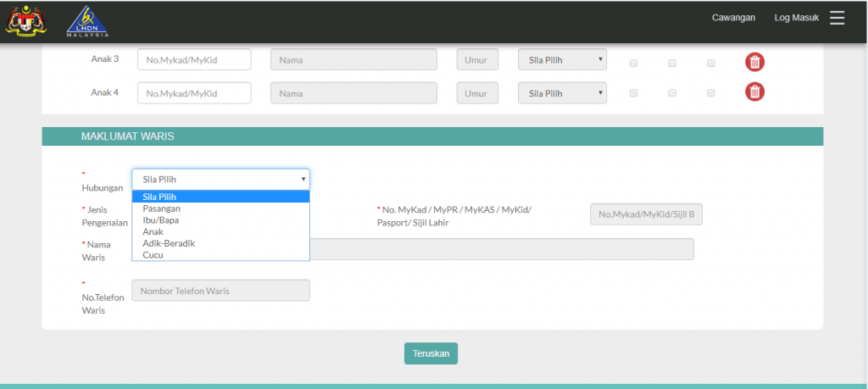Tick the third checkbox in Anak 3 row
Viewport: 868px width, 389px height.
[x=711, y=63]
